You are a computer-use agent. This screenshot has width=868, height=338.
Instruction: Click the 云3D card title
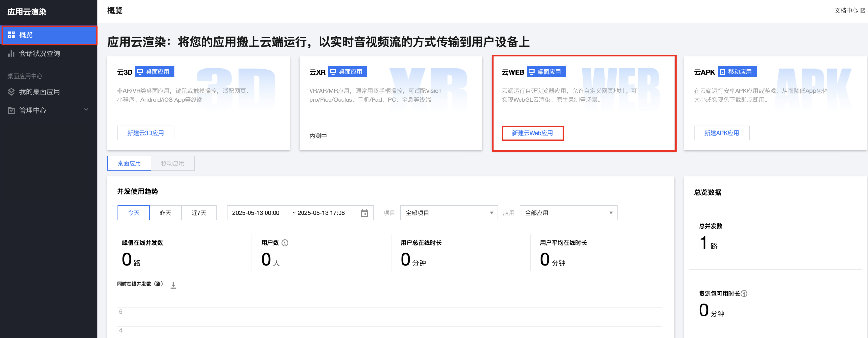(125, 72)
